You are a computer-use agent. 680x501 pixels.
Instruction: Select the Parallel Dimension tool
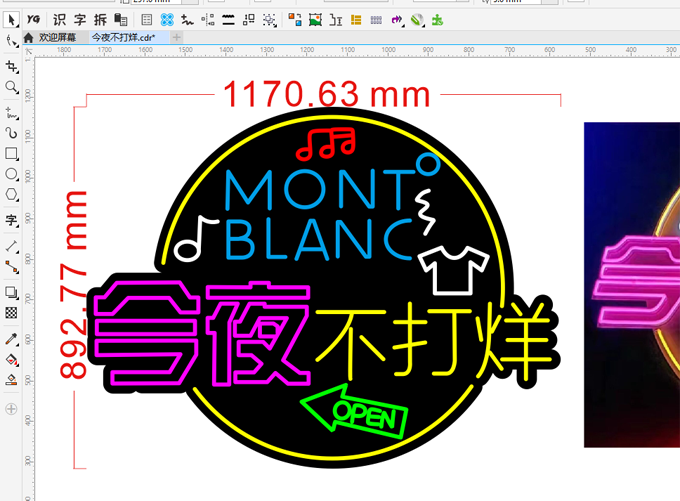(11, 246)
